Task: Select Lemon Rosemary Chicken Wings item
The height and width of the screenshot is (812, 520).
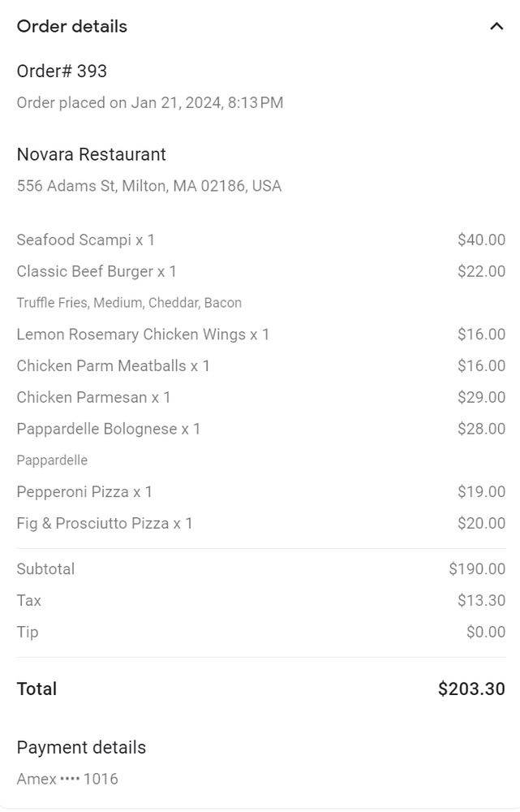Action: pos(143,335)
